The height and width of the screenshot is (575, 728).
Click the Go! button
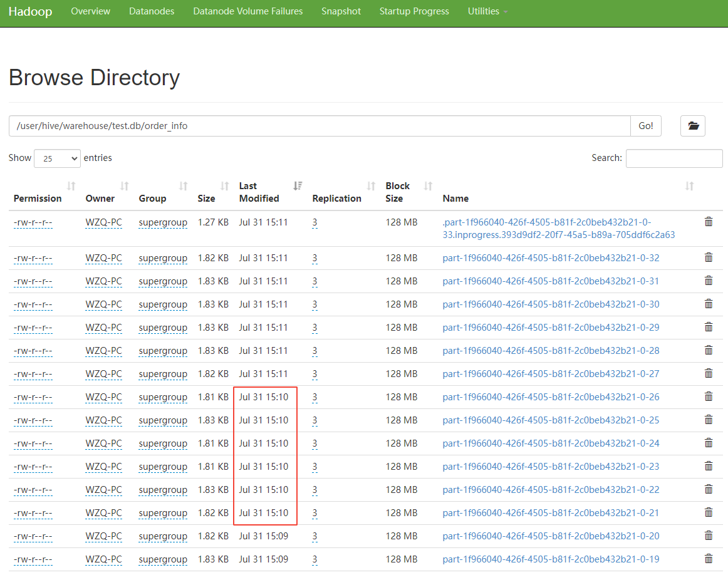point(645,126)
